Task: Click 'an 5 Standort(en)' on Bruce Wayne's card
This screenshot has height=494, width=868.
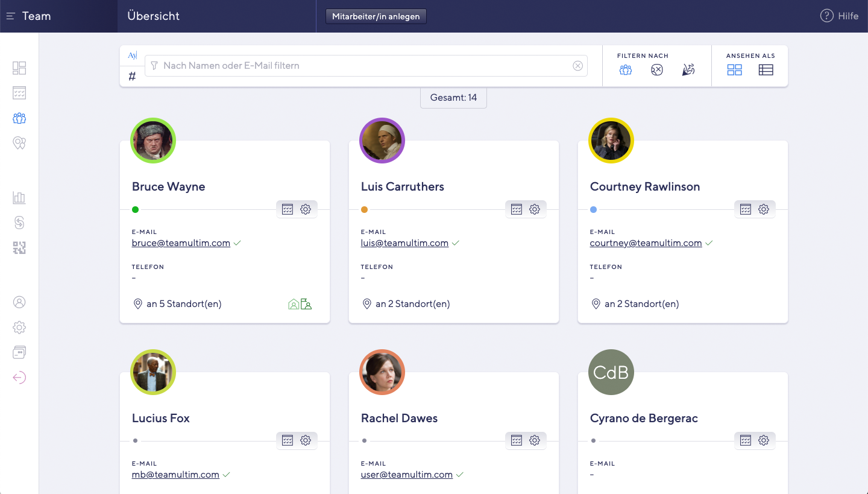Action: click(184, 304)
